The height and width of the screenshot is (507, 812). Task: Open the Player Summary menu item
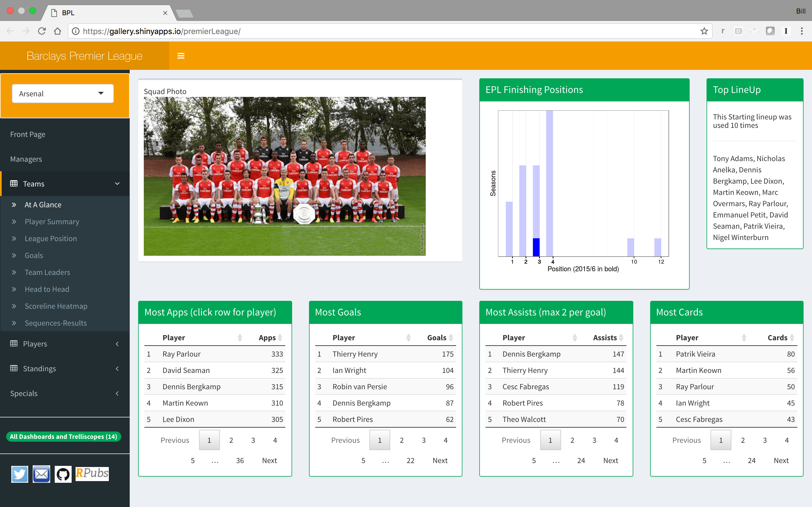click(52, 222)
